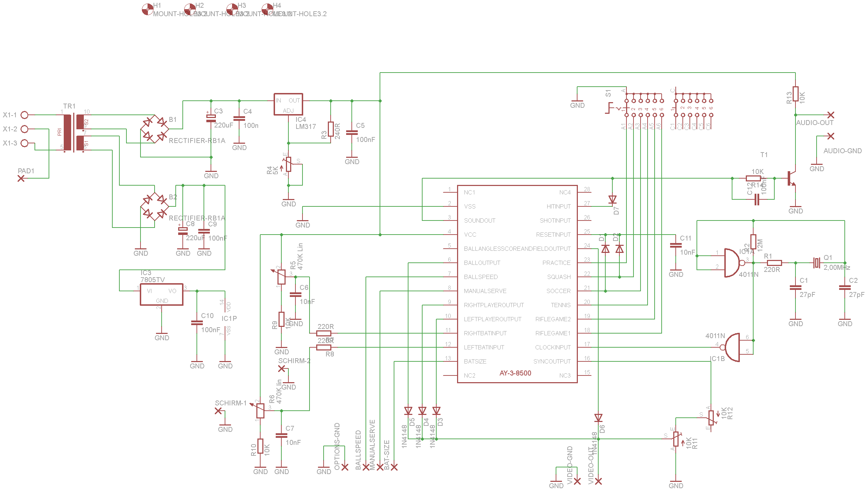Select the PRACTICE pin label
The width and height of the screenshot is (868, 491).
556,263
